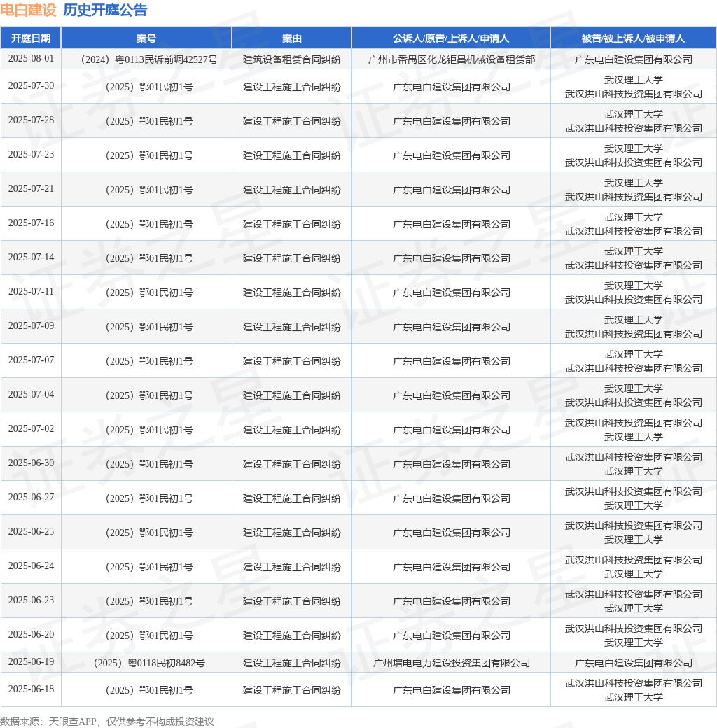717x728 pixels.
Task: Click the date 2025-07-11
Action: point(31,292)
